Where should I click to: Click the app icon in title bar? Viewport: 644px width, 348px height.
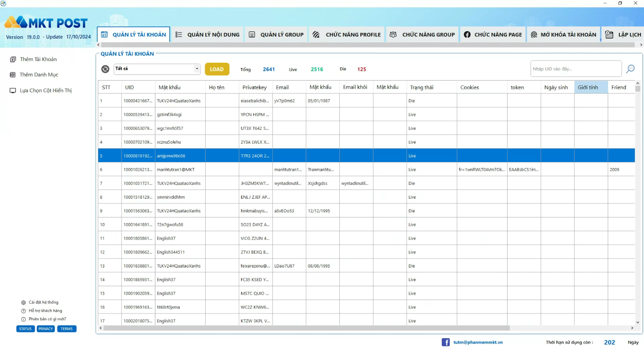point(4,3)
